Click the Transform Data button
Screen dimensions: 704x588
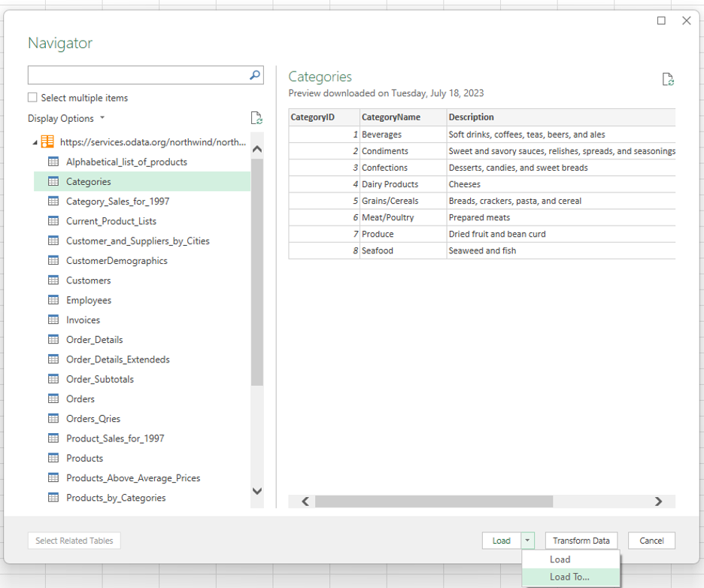pos(581,540)
